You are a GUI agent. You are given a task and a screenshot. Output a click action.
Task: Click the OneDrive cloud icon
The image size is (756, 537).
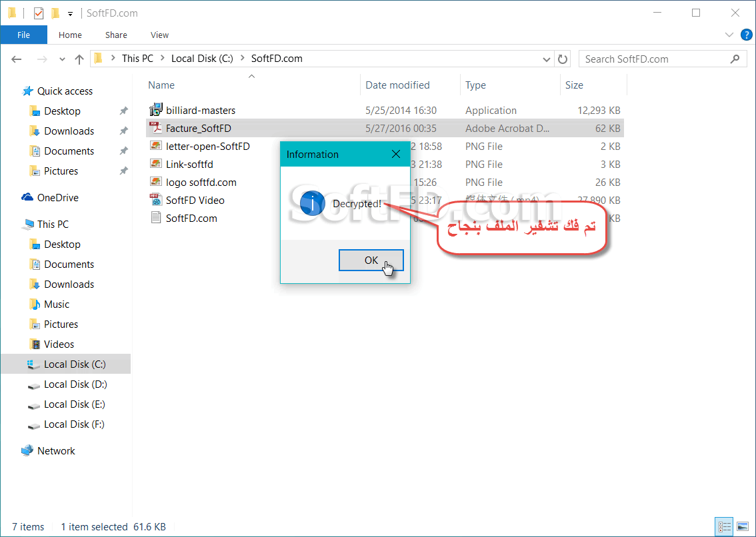27,198
